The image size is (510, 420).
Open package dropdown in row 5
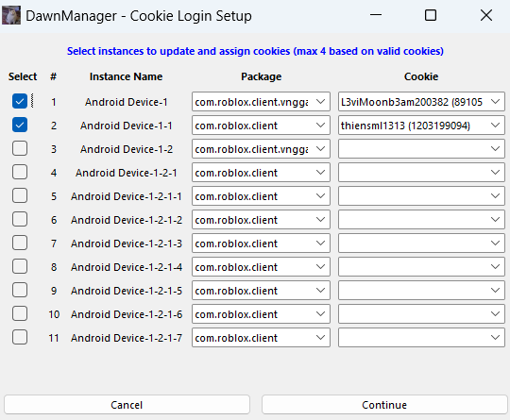pos(261,196)
